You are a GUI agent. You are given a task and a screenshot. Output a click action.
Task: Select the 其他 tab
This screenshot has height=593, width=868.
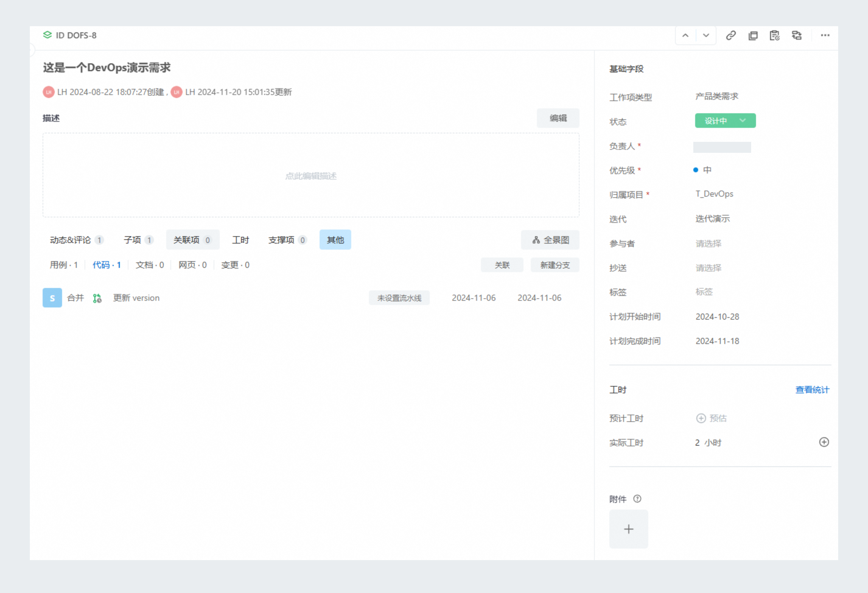click(335, 240)
